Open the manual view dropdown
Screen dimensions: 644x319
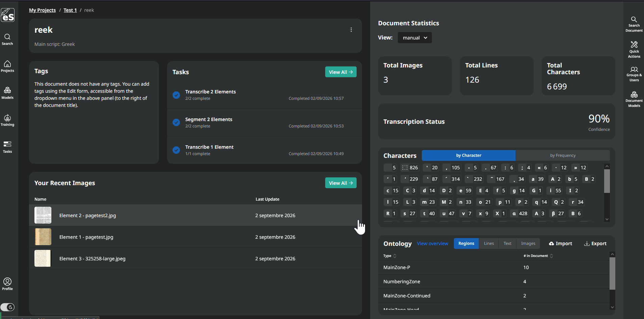pyautogui.click(x=415, y=38)
